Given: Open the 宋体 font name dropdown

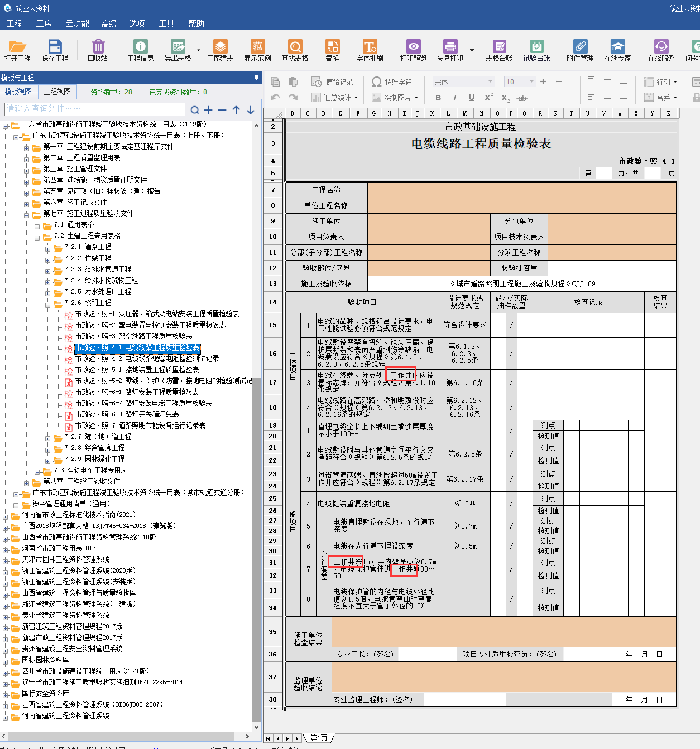Looking at the screenshot, I should click(491, 82).
